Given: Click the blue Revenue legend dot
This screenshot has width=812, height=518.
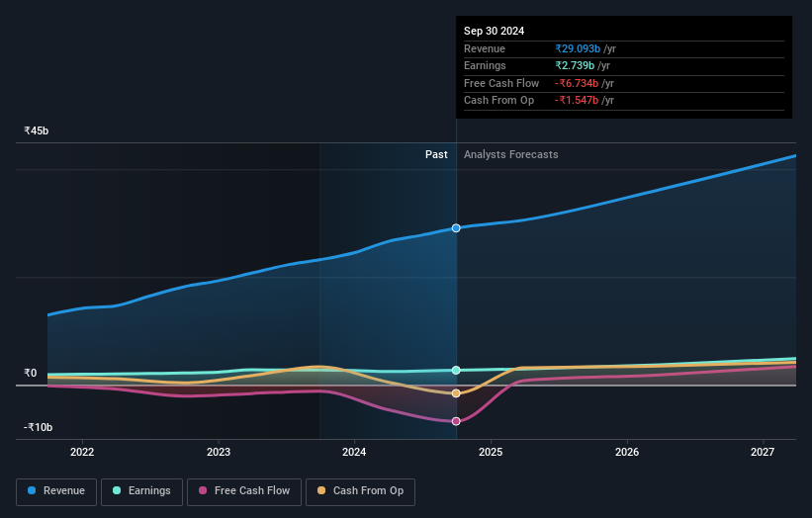Looking at the screenshot, I should click(32, 490).
